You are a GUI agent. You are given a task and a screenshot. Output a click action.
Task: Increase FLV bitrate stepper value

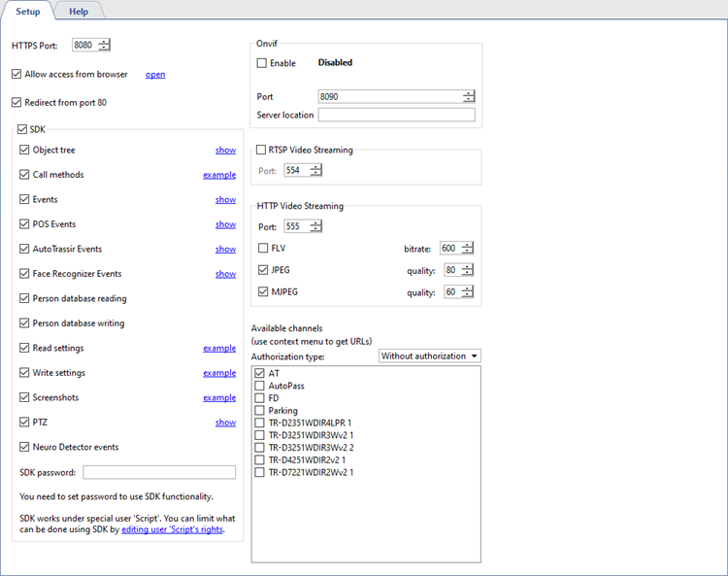468,245
